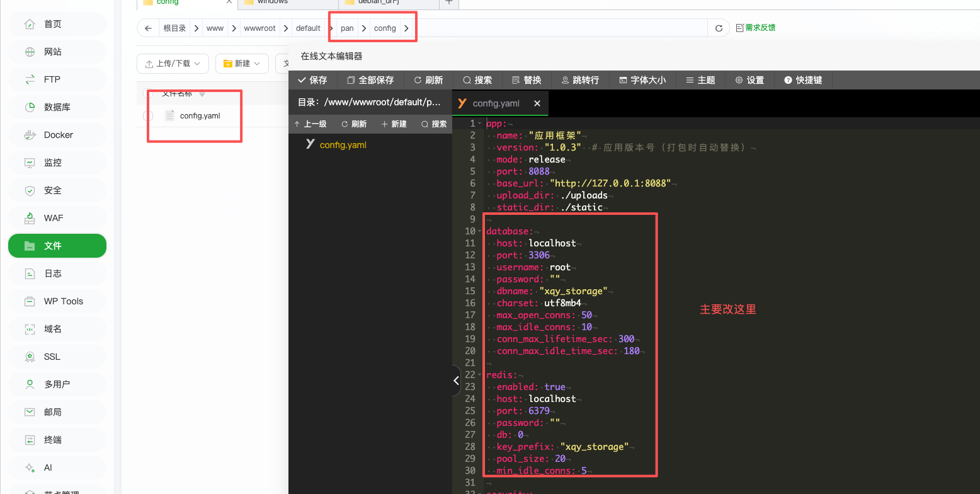Viewport: 980px width, 494px height.
Task: Open 快捷键 shortcuts help in editor toolbar
Action: click(x=803, y=80)
